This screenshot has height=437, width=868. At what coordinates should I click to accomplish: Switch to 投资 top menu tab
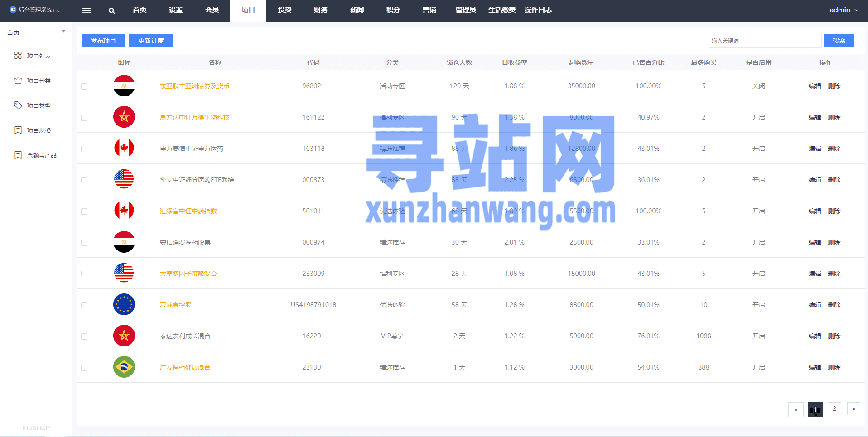pos(285,10)
